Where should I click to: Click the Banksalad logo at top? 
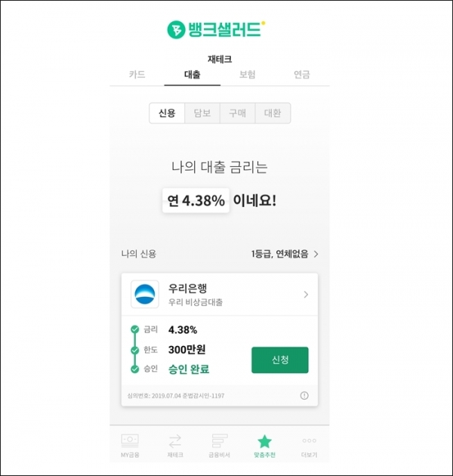[216, 29]
